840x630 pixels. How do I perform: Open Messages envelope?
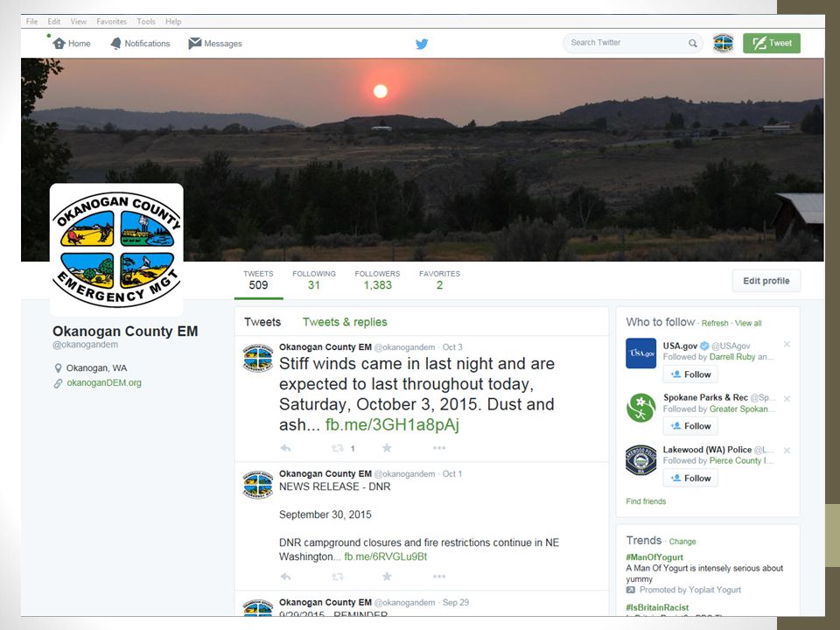click(x=215, y=44)
